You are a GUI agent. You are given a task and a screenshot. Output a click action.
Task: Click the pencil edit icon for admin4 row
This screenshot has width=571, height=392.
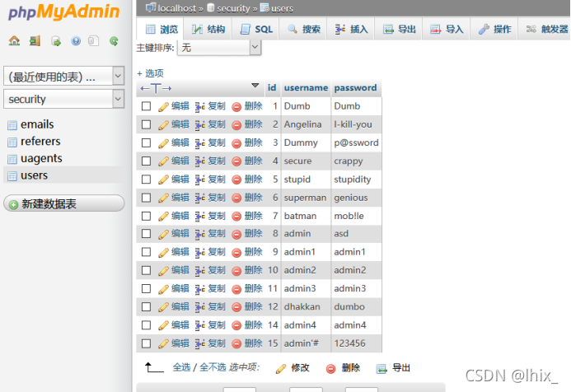163,325
